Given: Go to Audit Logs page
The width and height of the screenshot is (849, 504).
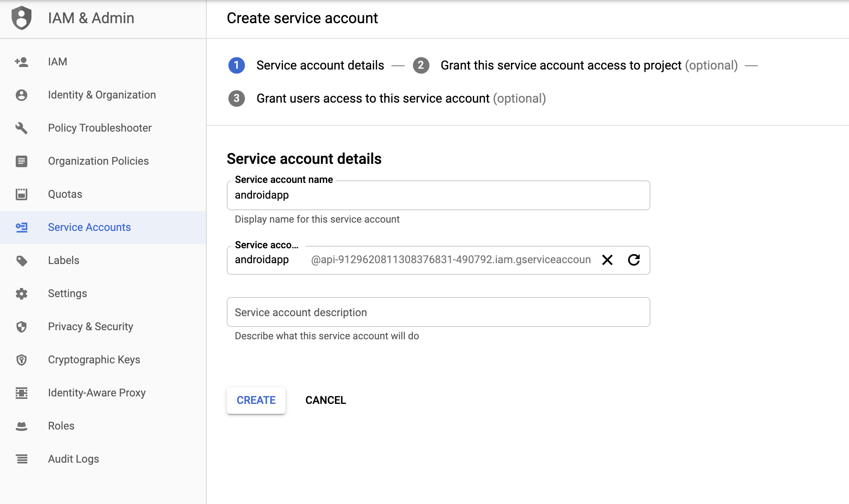Looking at the screenshot, I should pos(73,459).
